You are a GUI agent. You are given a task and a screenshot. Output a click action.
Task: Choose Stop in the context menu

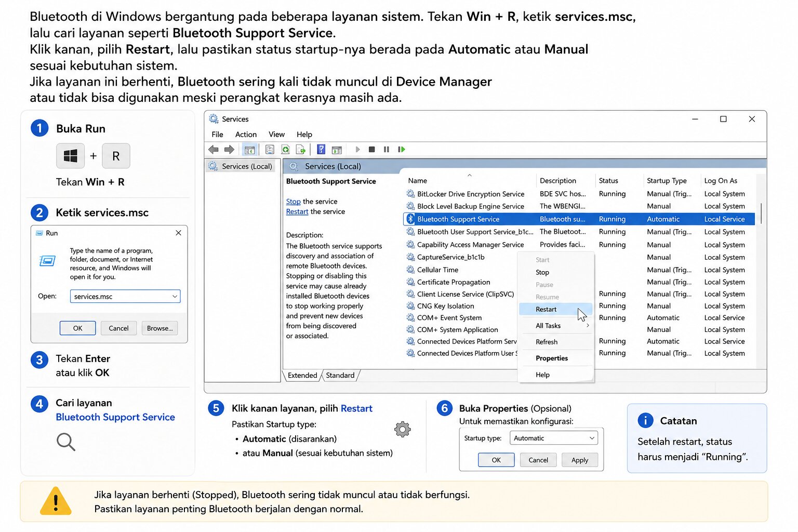[555, 272]
